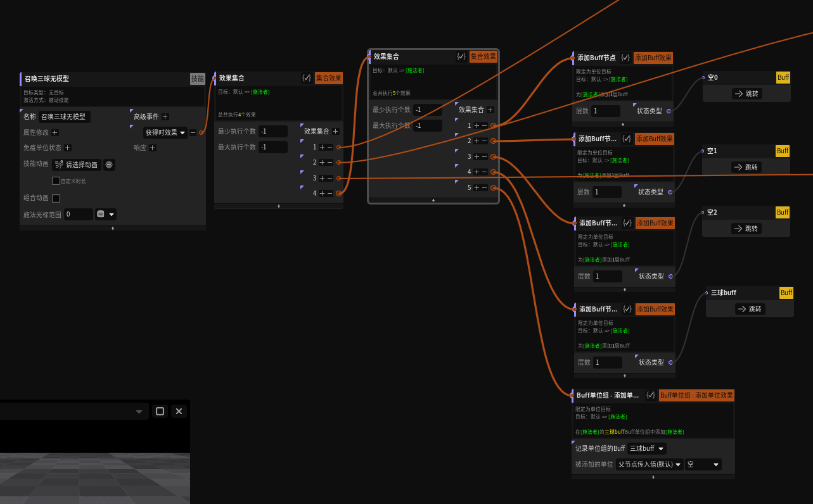The image size is (813, 504).
Task: Maximize the preview panel
Action: point(160,412)
